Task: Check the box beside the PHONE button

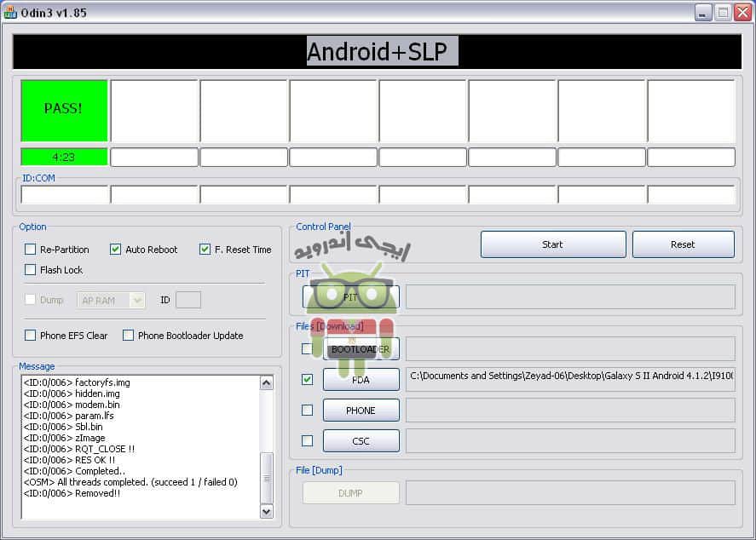Action: (x=307, y=410)
